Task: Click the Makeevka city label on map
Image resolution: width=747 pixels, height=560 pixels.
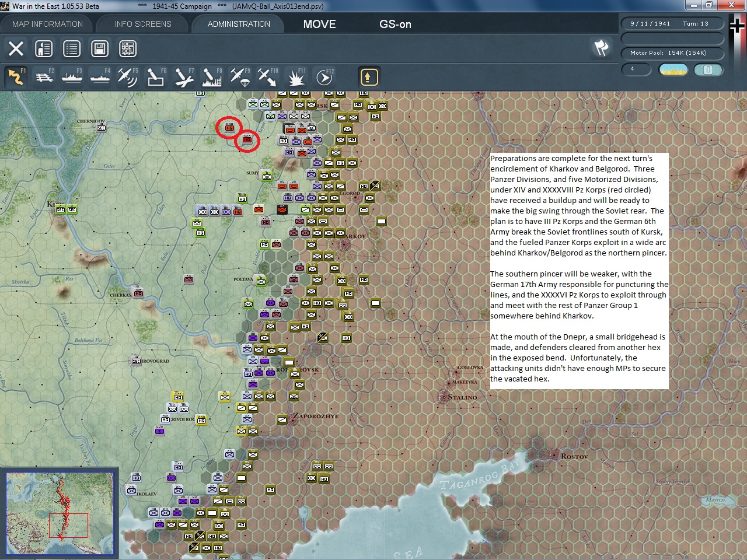Action: point(465,382)
